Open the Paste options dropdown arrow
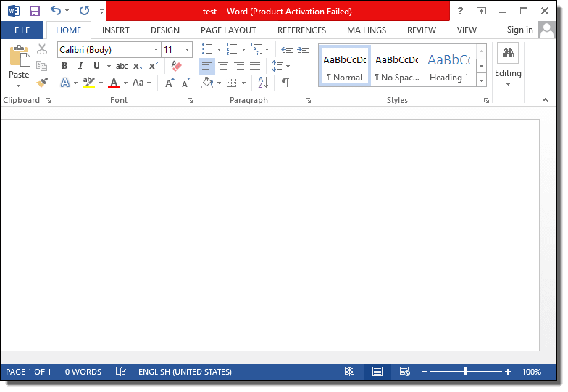This screenshot has width=568, height=392. point(19,86)
